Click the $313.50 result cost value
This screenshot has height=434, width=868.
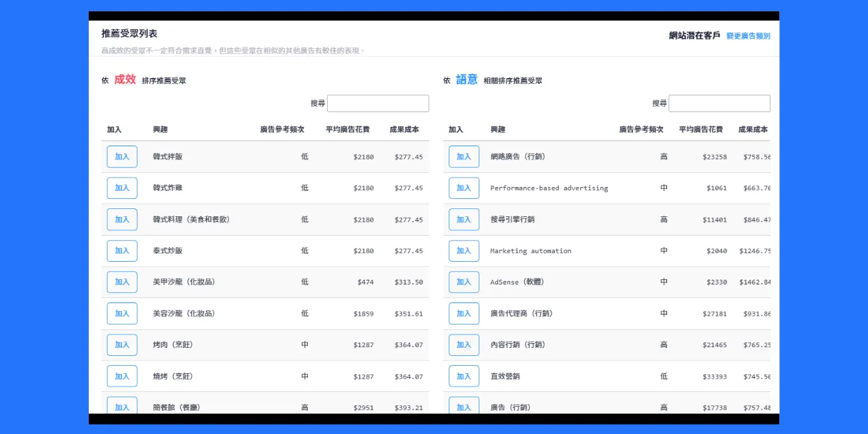[x=409, y=282]
